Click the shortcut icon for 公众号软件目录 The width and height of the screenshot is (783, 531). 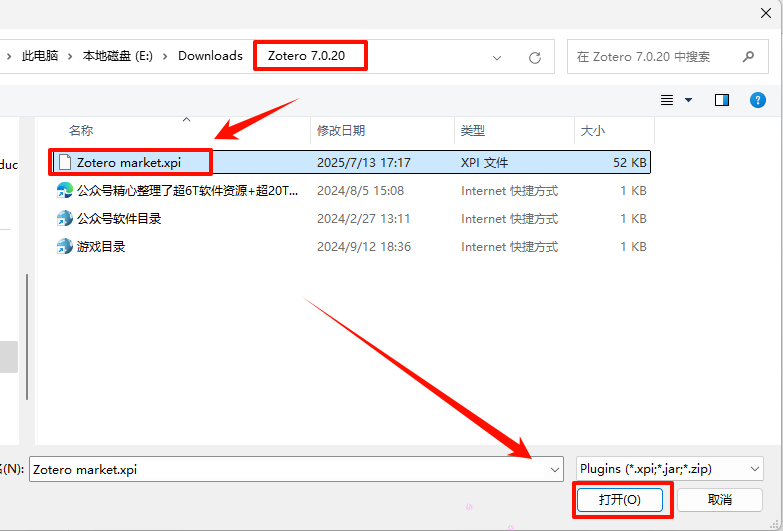[64, 218]
